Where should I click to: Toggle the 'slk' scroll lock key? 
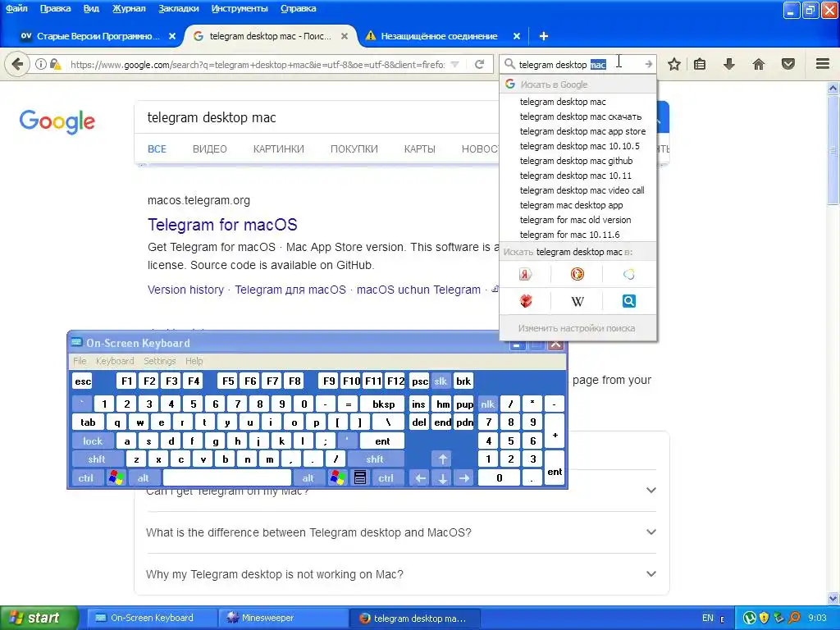click(x=441, y=381)
